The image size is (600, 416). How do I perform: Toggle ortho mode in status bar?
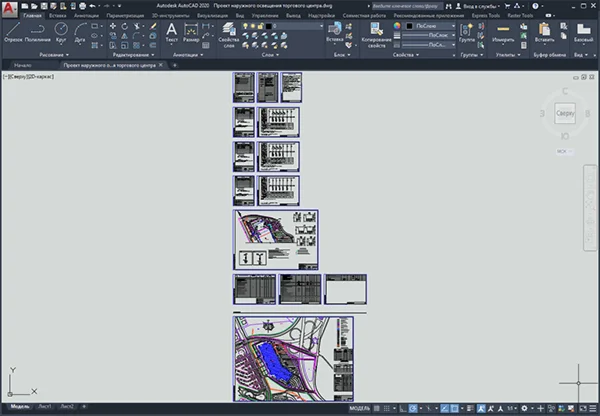[403, 409]
